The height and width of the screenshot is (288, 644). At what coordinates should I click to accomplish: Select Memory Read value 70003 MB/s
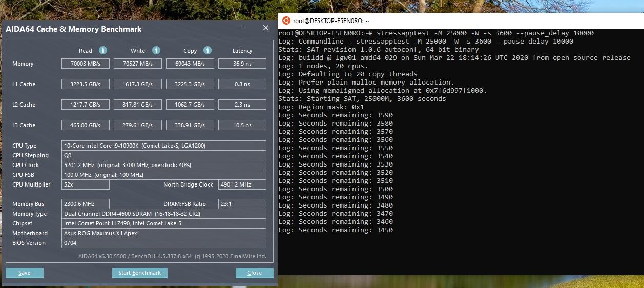pyautogui.click(x=86, y=64)
